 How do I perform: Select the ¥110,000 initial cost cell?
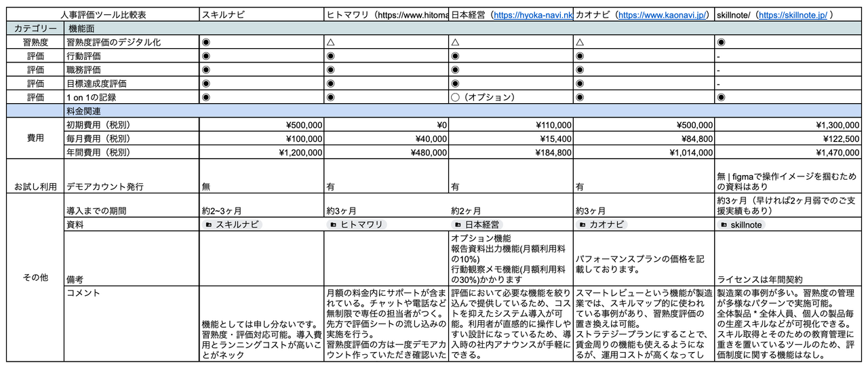(511, 126)
